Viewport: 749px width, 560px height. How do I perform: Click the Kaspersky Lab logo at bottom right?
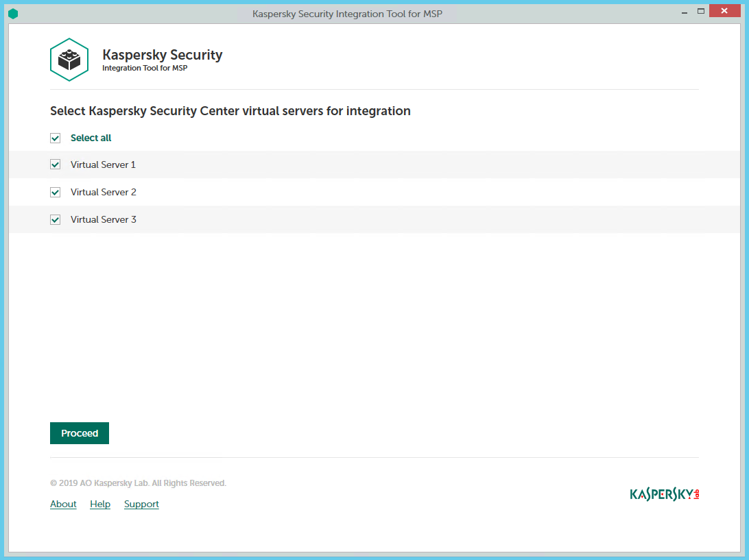[664, 494]
